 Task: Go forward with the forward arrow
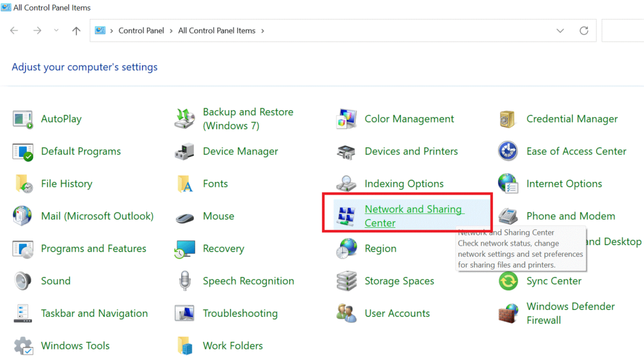pyautogui.click(x=37, y=30)
